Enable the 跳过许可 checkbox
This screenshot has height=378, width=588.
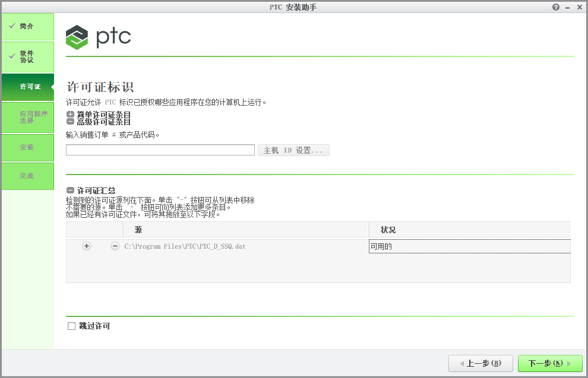(x=72, y=326)
